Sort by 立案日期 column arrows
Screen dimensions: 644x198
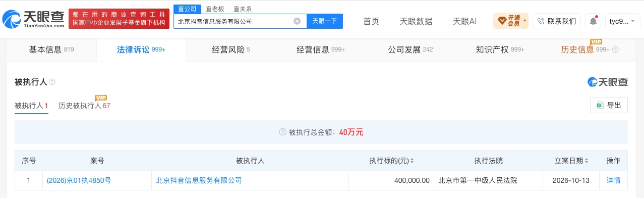pos(587,161)
